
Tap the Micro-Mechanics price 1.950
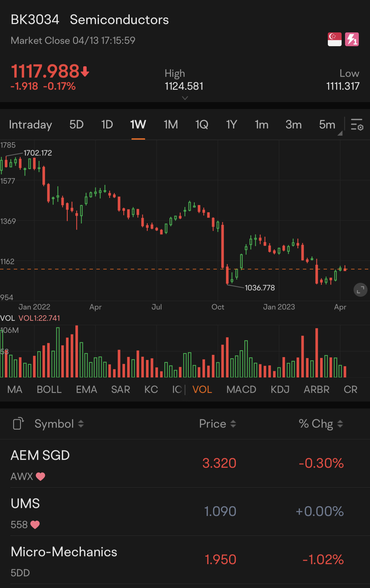click(220, 560)
